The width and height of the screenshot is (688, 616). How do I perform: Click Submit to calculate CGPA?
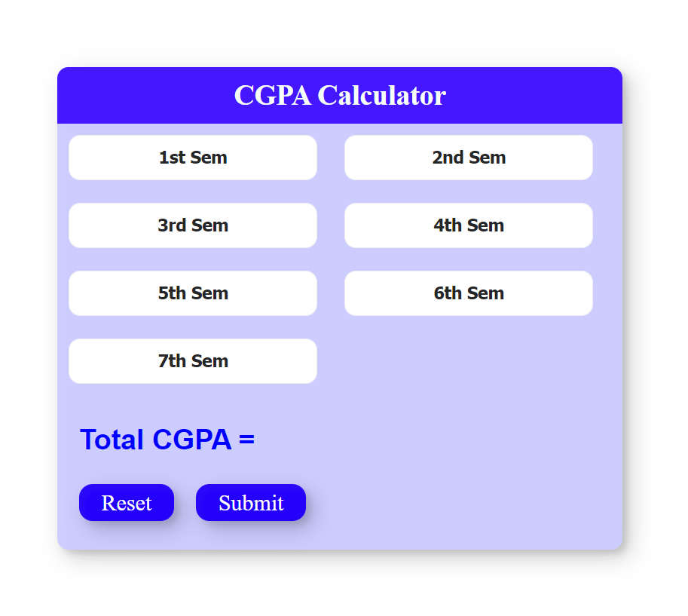tap(250, 502)
